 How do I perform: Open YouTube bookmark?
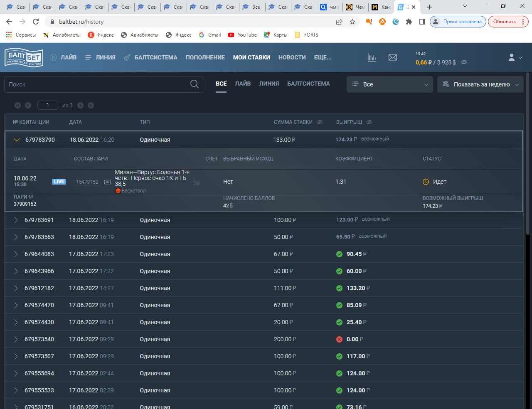click(x=242, y=35)
